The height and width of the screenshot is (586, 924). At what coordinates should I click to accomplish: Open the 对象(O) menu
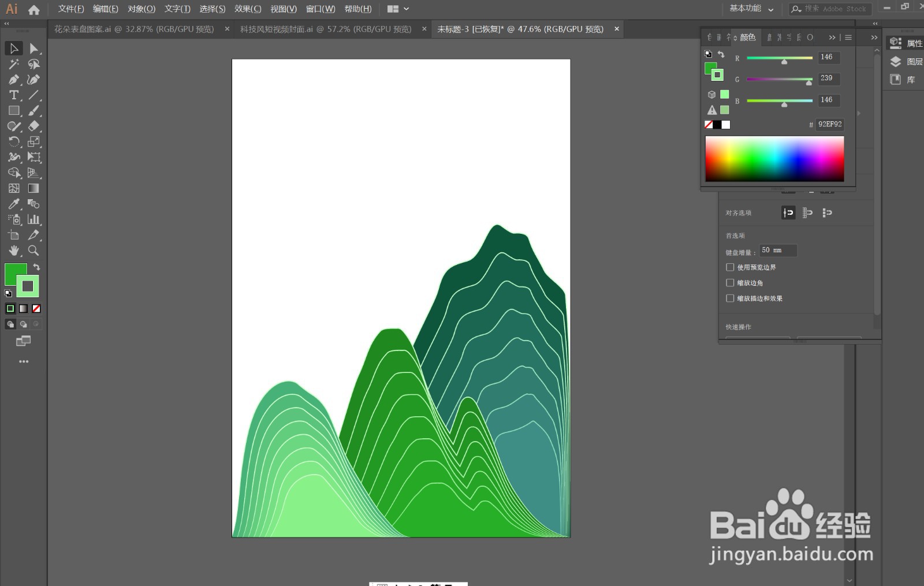[x=141, y=9]
